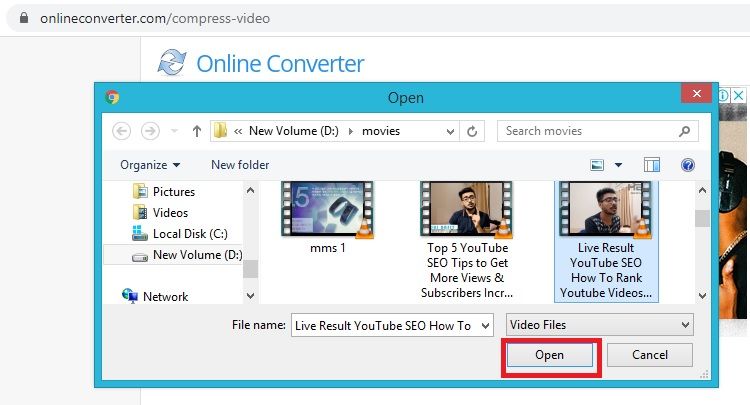Select movies segment in address path
This screenshot has width=750, height=405.
coord(381,131)
